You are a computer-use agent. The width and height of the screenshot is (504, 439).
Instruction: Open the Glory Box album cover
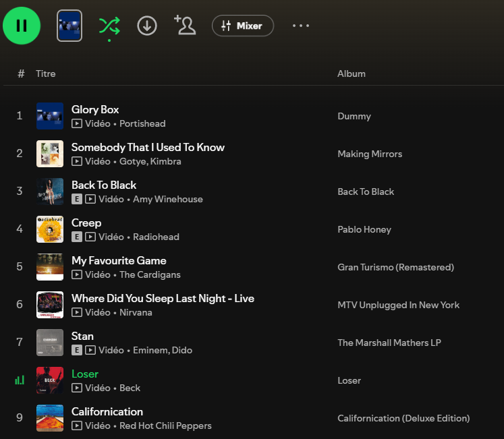click(x=50, y=116)
